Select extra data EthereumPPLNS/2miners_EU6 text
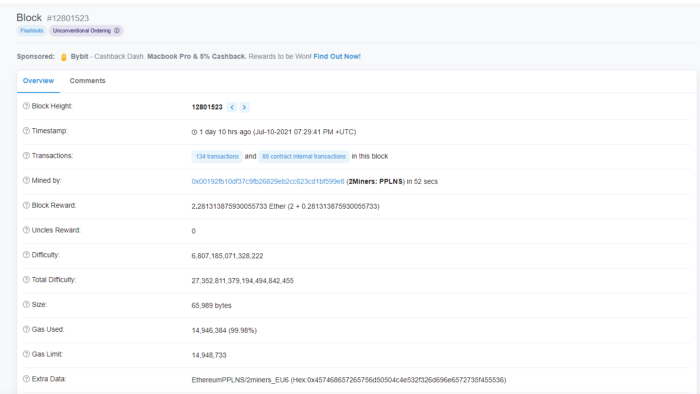This screenshot has height=394, width=700. pyautogui.click(x=240, y=380)
